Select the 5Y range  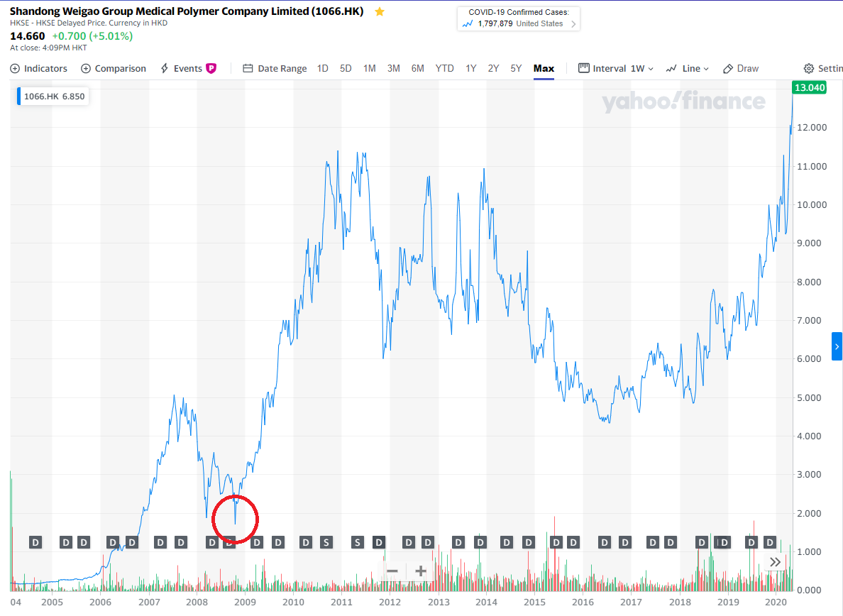516,68
